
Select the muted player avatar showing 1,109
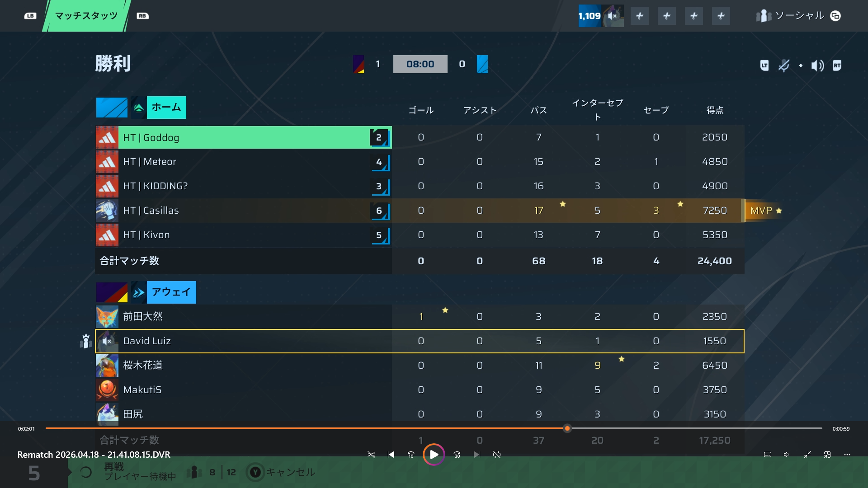click(x=601, y=16)
